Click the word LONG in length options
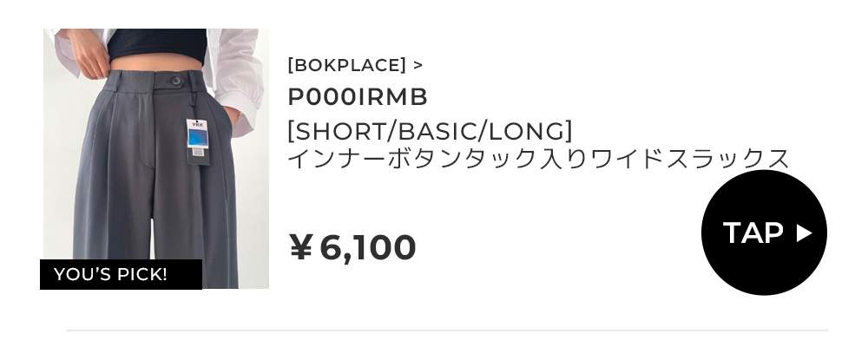The image size is (868, 347). (528, 132)
